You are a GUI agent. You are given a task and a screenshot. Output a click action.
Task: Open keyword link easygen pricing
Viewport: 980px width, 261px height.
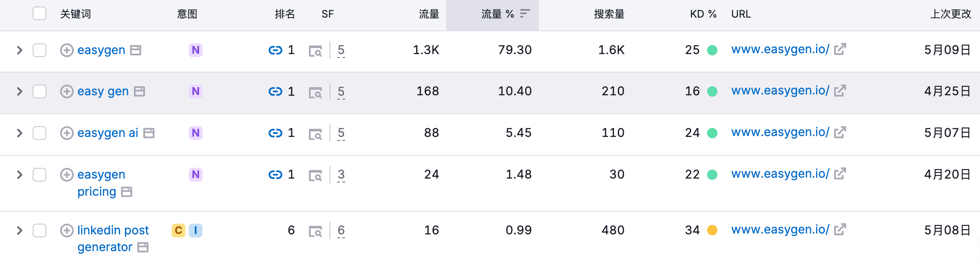click(101, 183)
